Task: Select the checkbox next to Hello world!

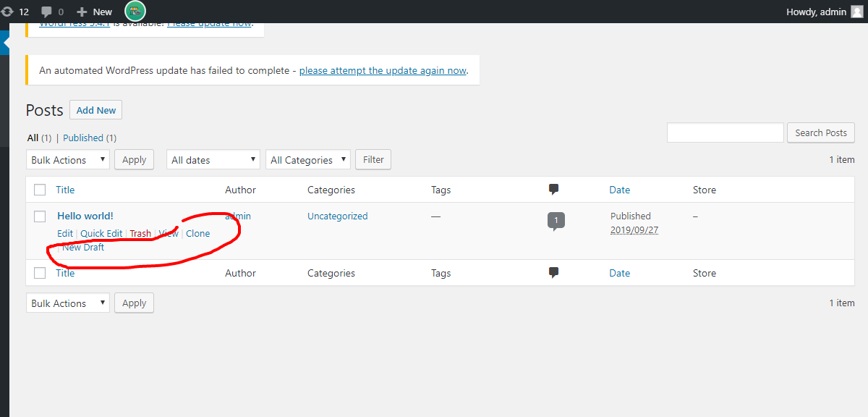Action: (40, 216)
